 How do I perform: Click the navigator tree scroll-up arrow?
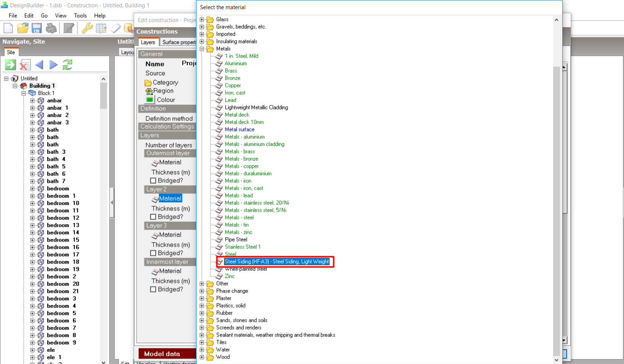[x=104, y=79]
